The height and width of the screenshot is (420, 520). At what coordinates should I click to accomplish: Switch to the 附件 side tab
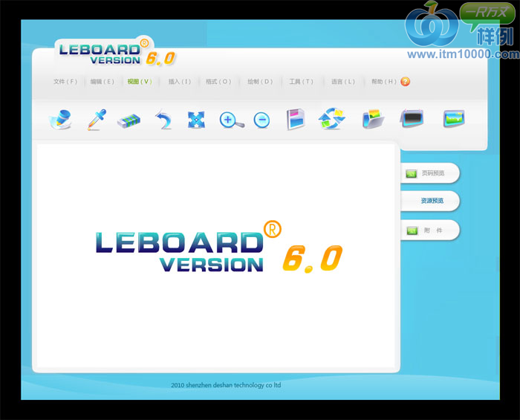click(x=430, y=230)
